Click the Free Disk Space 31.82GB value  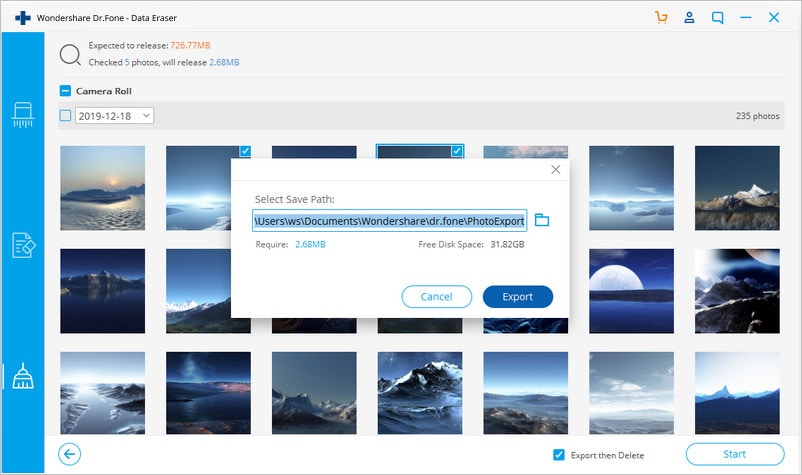[x=507, y=244]
